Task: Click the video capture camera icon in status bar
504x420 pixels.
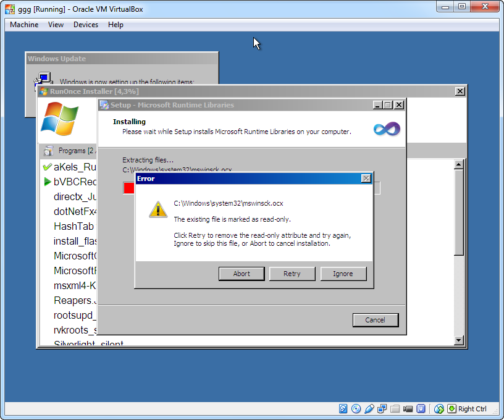Action: pos(408,408)
